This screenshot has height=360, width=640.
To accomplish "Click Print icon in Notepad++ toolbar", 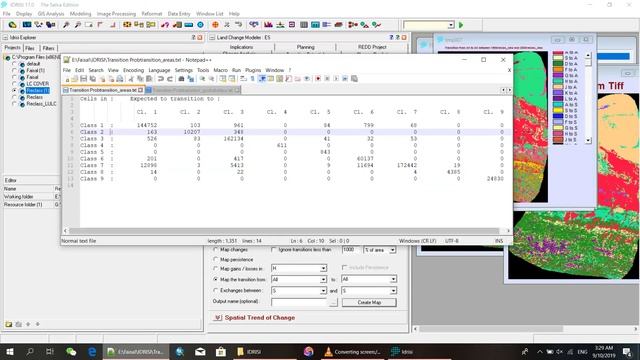I will 120,79.
